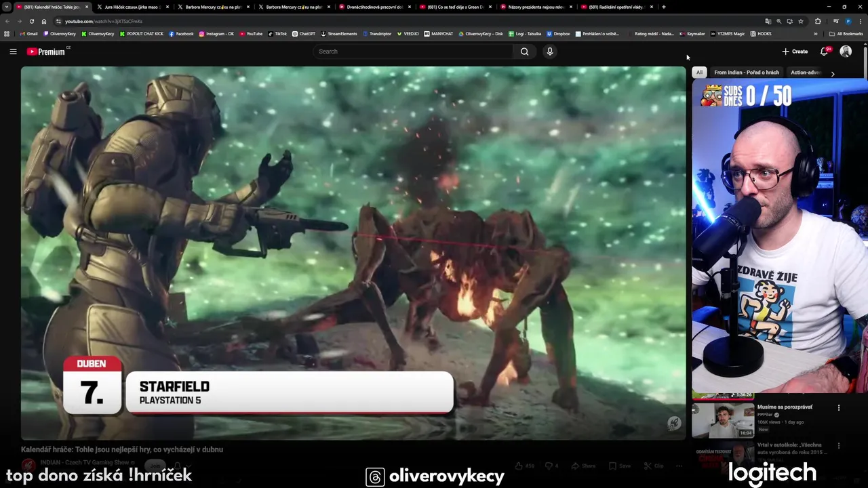Open the HOOKS bookmark

click(x=760, y=34)
